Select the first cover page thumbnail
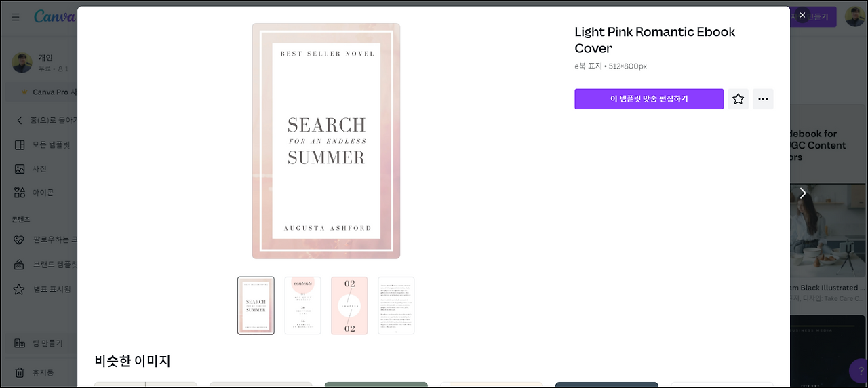Image resolution: width=868 pixels, height=388 pixels. 256,305
